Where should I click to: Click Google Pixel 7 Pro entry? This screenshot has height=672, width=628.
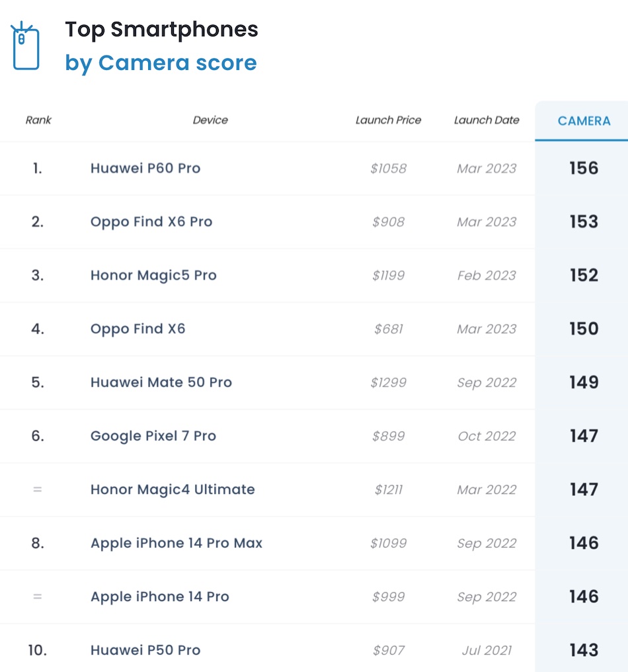pos(153,436)
